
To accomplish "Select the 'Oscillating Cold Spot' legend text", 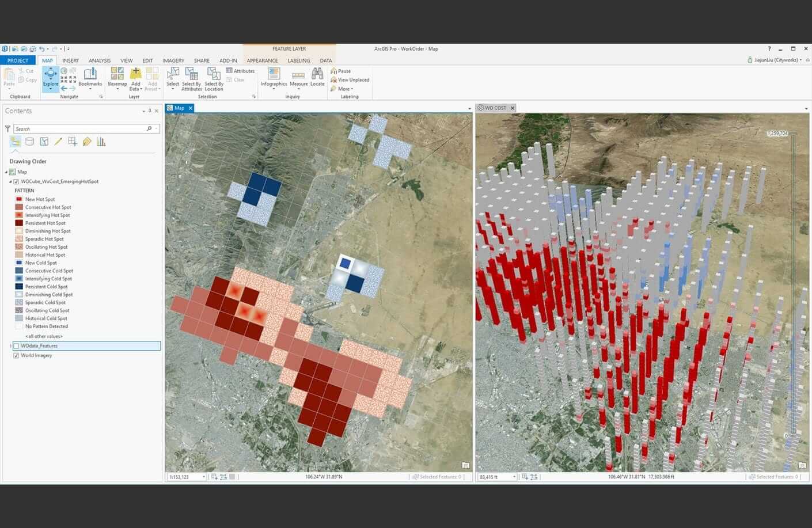I will click(47, 310).
